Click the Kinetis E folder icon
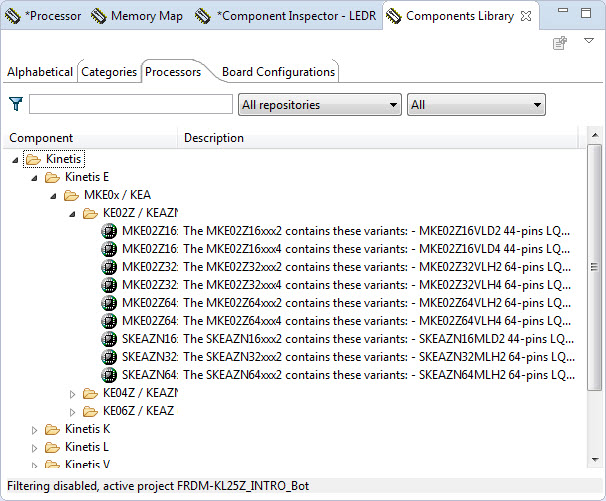Viewport: 606px width, 501px height. [52, 177]
